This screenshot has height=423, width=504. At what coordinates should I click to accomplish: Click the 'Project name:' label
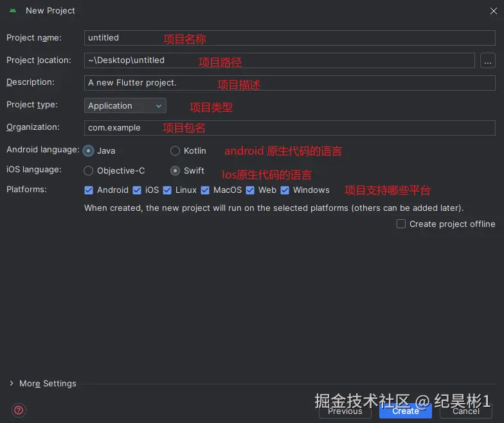pyautogui.click(x=34, y=37)
